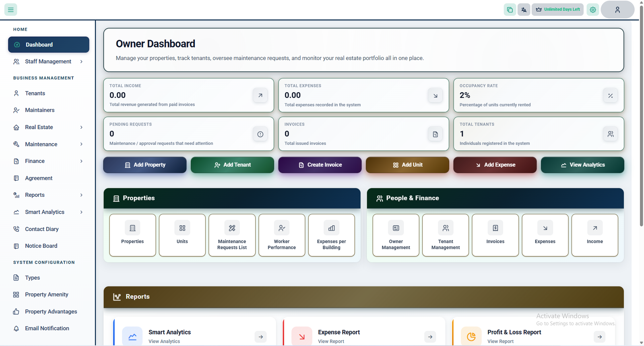The height and width of the screenshot is (346, 644).
Task: Click scrollbar down arrow
Action: pos(641,343)
